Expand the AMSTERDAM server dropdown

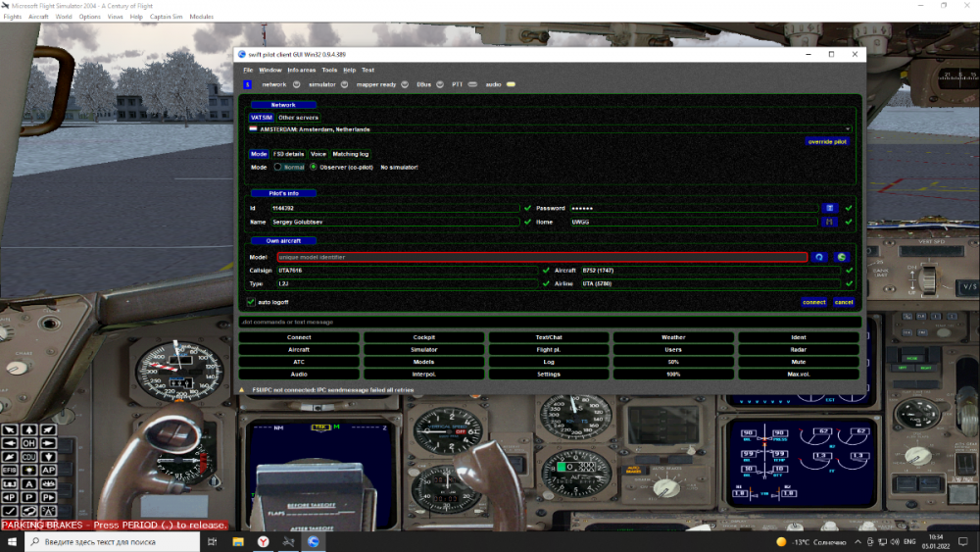(847, 128)
